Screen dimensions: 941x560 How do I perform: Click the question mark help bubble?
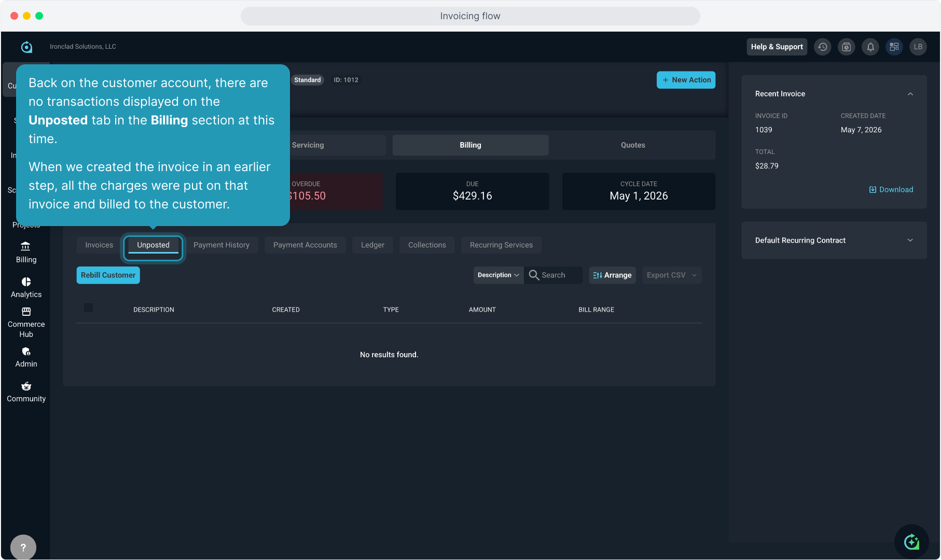click(23, 547)
